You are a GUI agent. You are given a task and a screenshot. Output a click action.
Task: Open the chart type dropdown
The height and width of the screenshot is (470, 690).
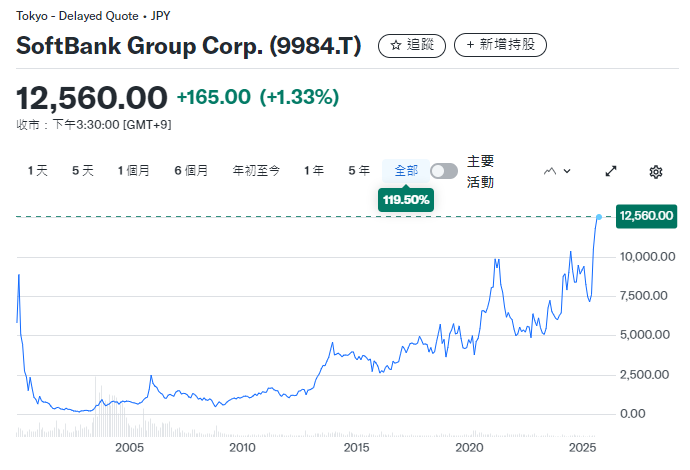557,171
